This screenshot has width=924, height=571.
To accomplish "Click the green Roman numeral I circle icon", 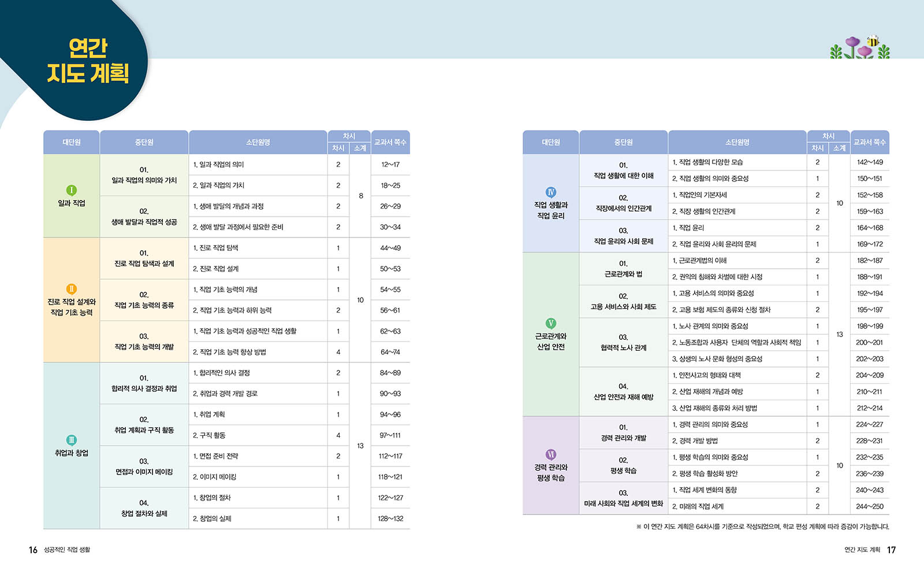I will (71, 190).
